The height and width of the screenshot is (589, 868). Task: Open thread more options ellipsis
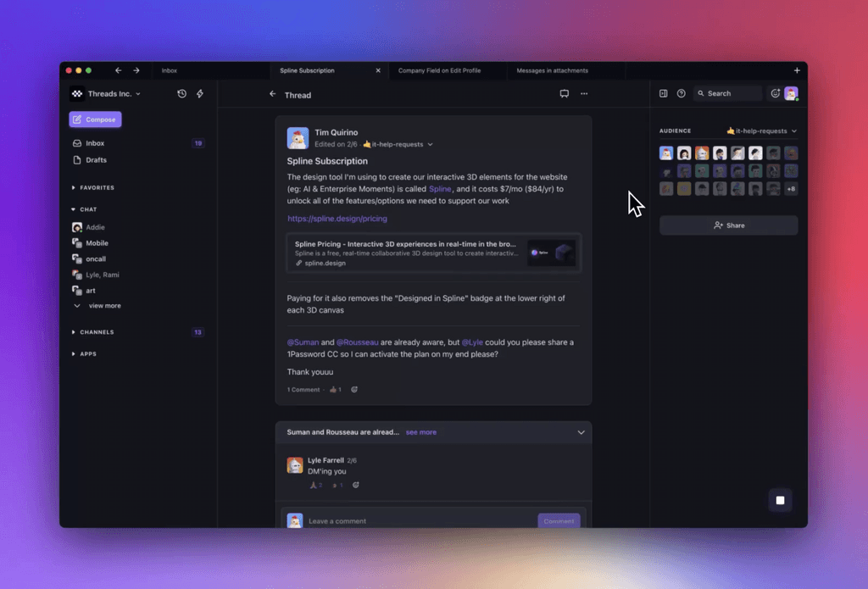click(584, 93)
